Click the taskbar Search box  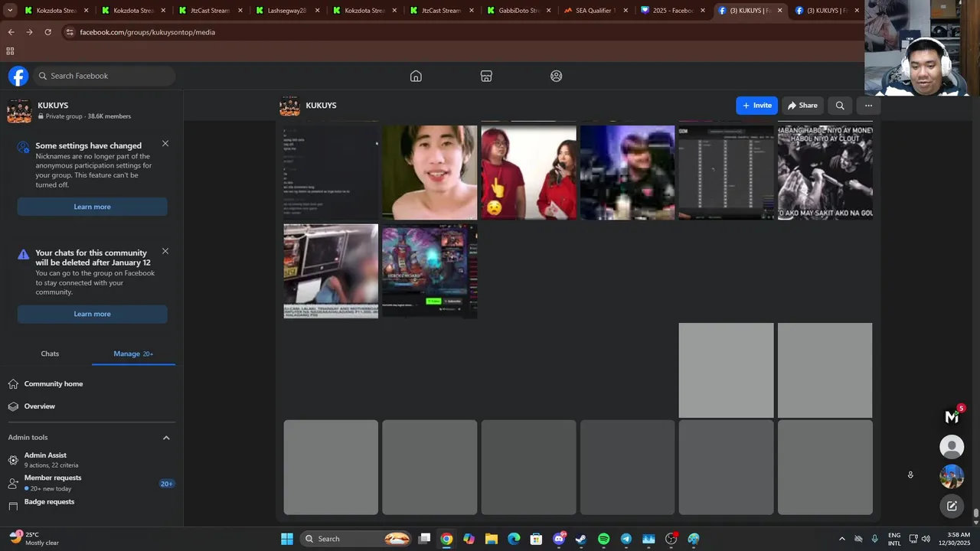click(355, 539)
